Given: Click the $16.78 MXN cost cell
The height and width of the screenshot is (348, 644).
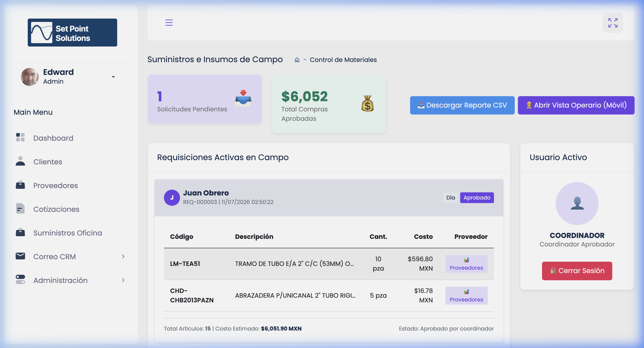Looking at the screenshot, I should pos(423,295).
